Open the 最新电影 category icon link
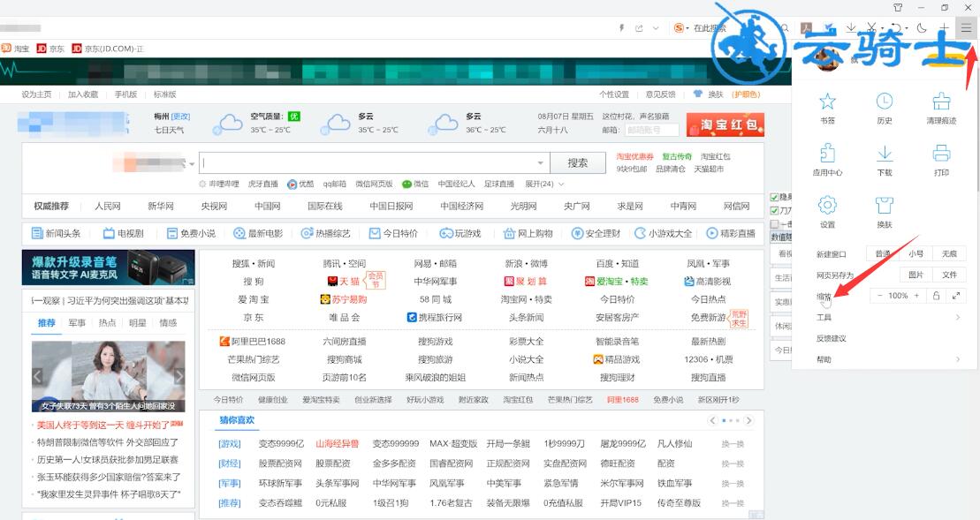 [x=258, y=233]
